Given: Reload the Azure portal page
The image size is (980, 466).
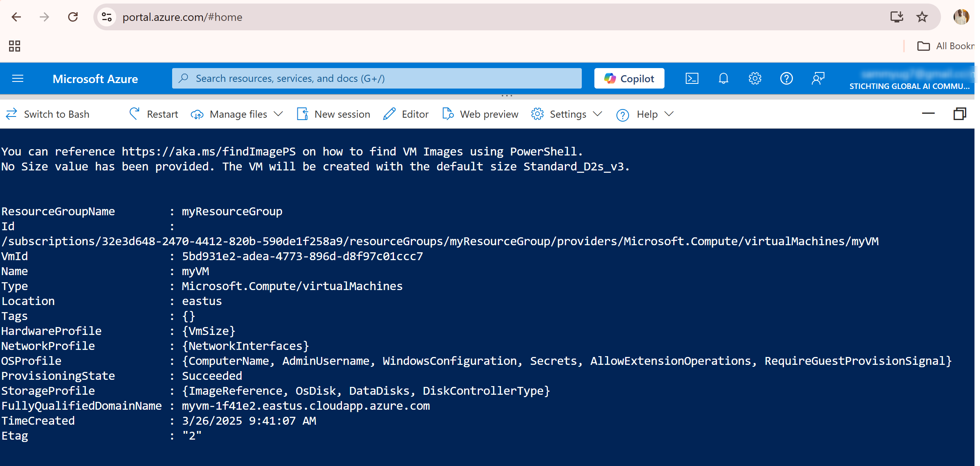Looking at the screenshot, I should 73,17.
